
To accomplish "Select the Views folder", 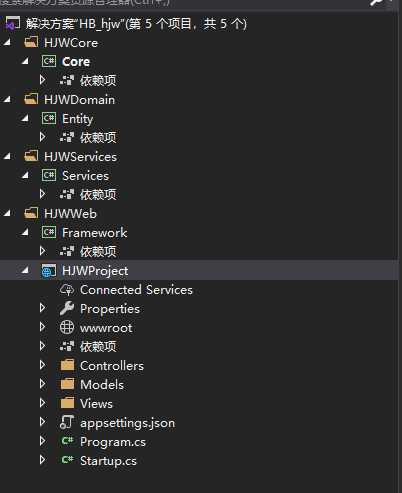I will pos(96,404).
